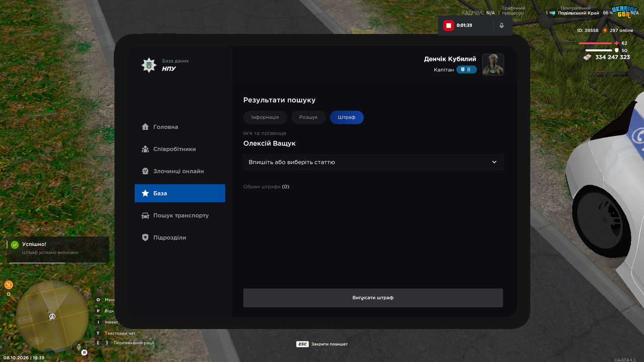
Task: Select the Штраф tab
Action: [x=347, y=117]
